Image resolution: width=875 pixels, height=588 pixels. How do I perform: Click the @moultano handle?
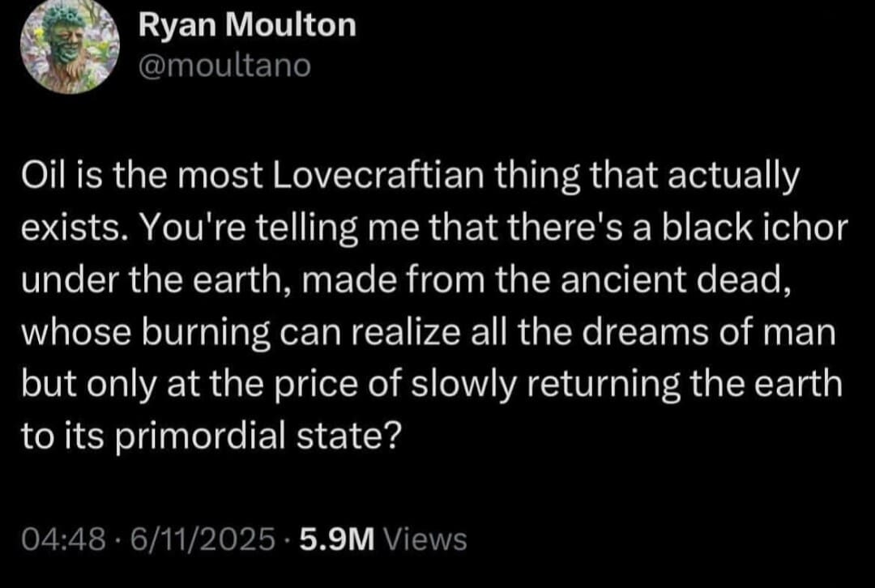click(224, 65)
